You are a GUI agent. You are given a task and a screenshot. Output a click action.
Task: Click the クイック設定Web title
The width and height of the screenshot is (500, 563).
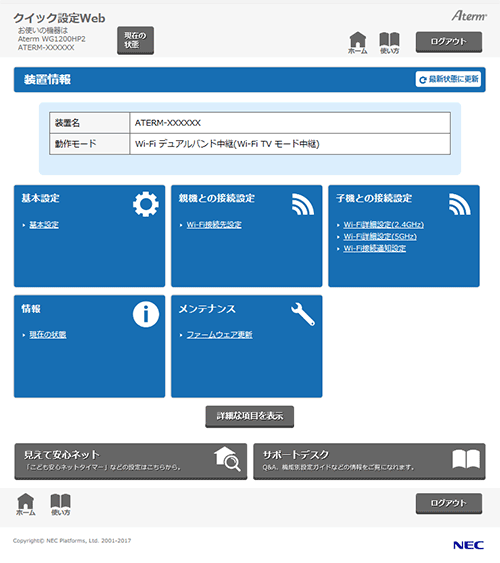click(x=59, y=18)
